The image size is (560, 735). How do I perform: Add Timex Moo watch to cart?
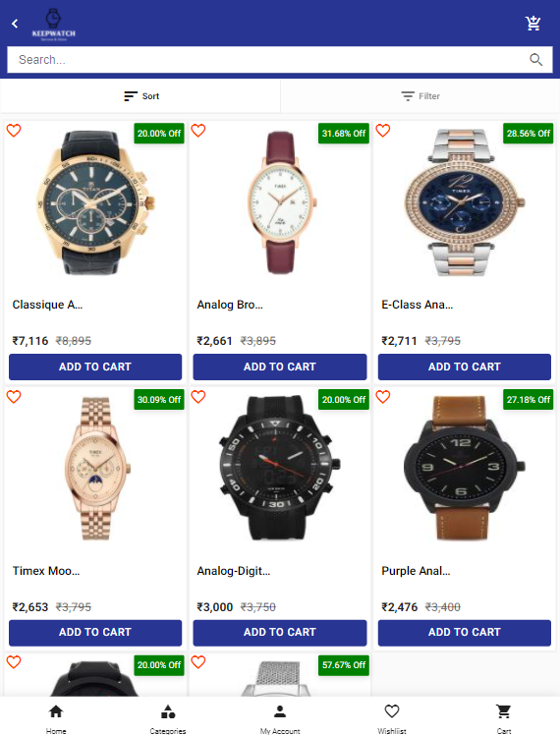(95, 633)
